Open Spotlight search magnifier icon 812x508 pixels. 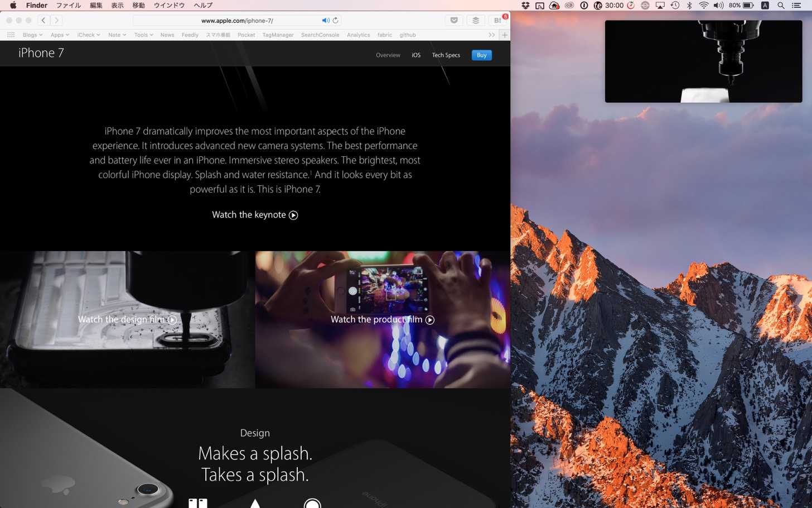(x=781, y=6)
